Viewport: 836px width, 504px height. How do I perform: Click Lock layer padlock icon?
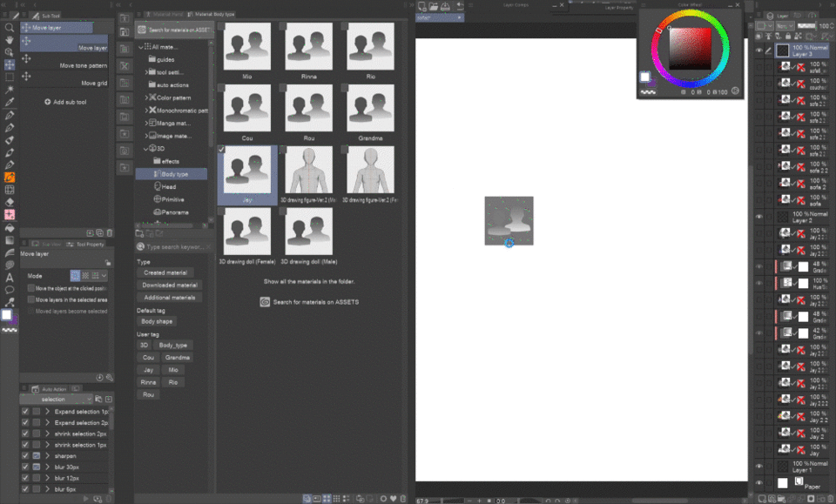[x=788, y=37]
